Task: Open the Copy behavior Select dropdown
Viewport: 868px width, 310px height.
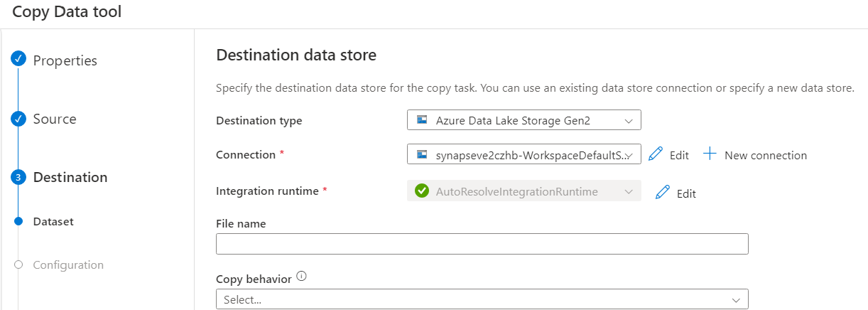Action: pos(482,299)
